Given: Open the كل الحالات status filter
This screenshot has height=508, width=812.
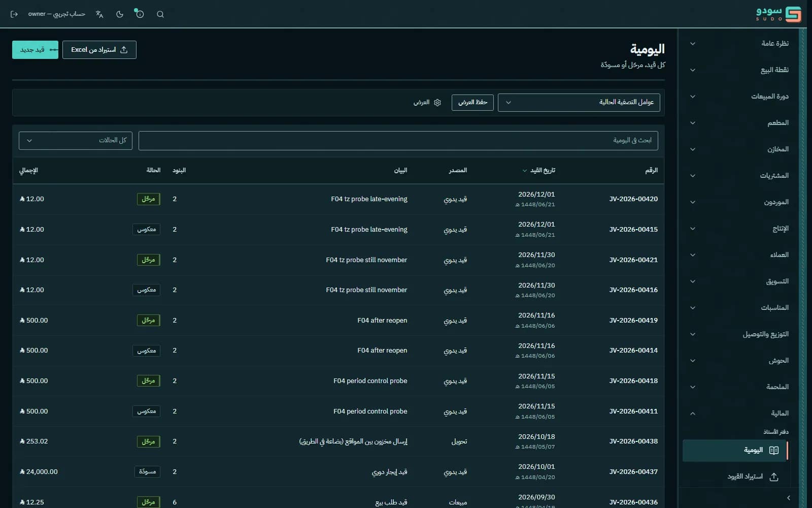Looking at the screenshot, I should [76, 141].
